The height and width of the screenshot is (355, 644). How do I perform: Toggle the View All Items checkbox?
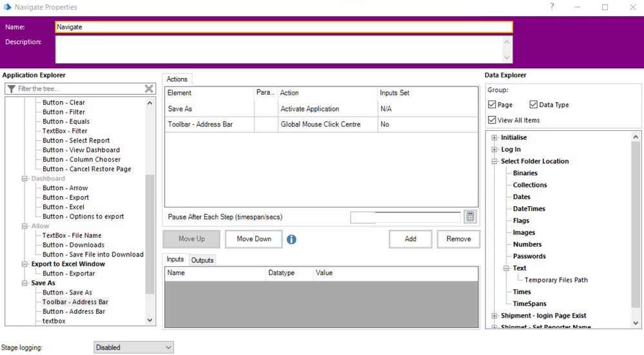[x=493, y=120]
